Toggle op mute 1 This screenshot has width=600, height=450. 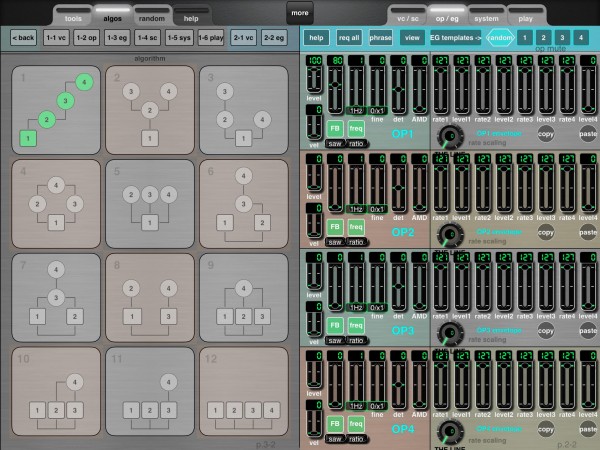click(525, 38)
